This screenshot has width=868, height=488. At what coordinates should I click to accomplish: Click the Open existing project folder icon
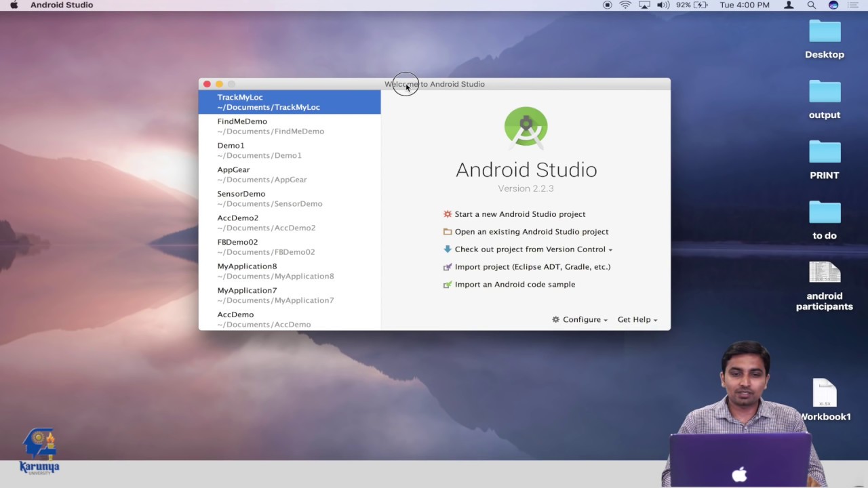click(447, 232)
